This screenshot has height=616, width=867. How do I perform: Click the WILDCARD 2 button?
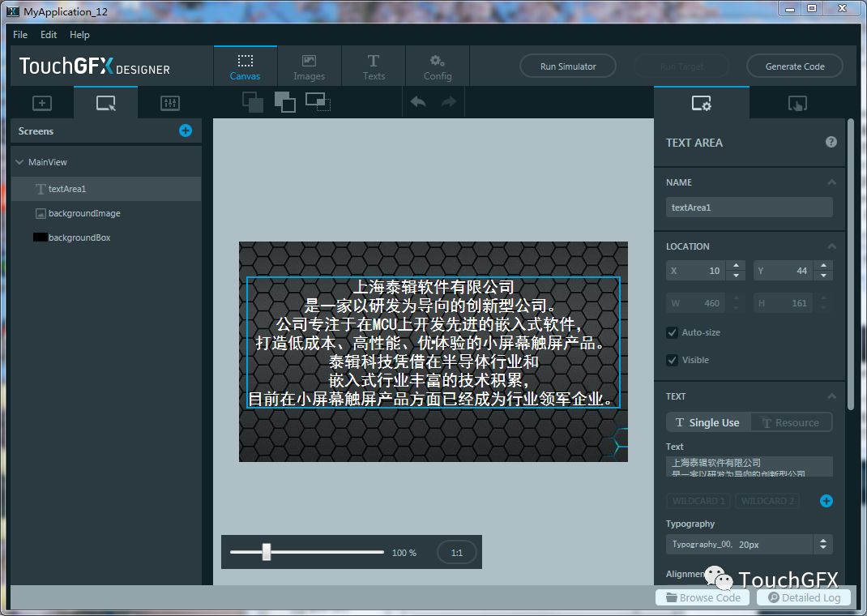tap(767, 501)
